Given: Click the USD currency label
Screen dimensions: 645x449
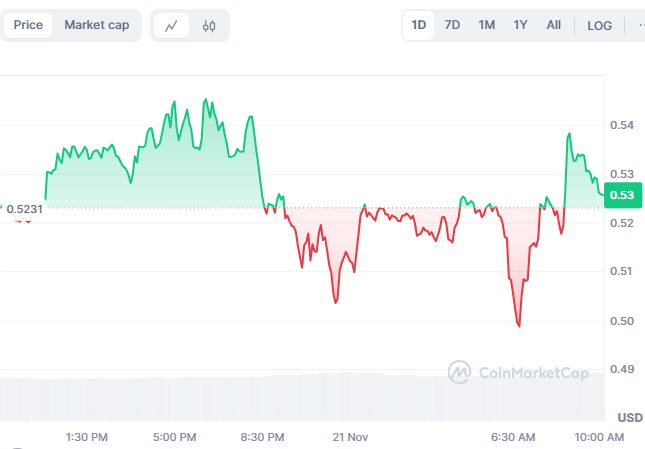Looking at the screenshot, I should pyautogui.click(x=630, y=417).
